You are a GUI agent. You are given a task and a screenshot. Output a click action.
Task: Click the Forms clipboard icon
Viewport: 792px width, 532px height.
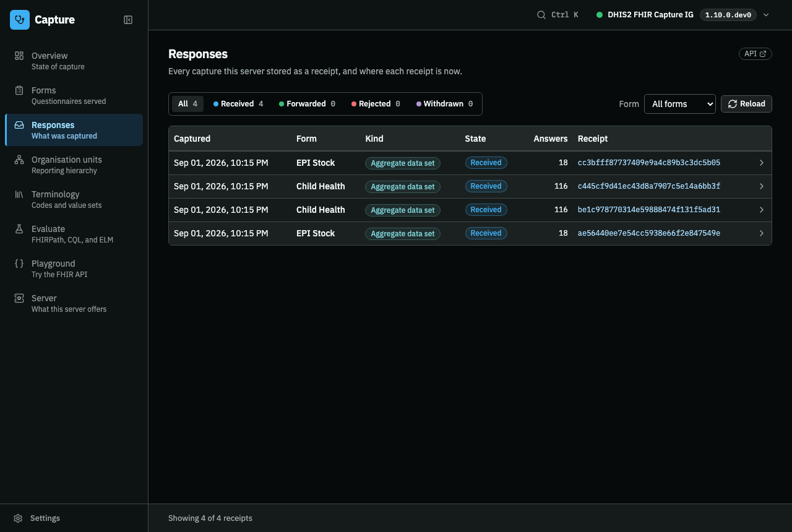click(x=19, y=90)
